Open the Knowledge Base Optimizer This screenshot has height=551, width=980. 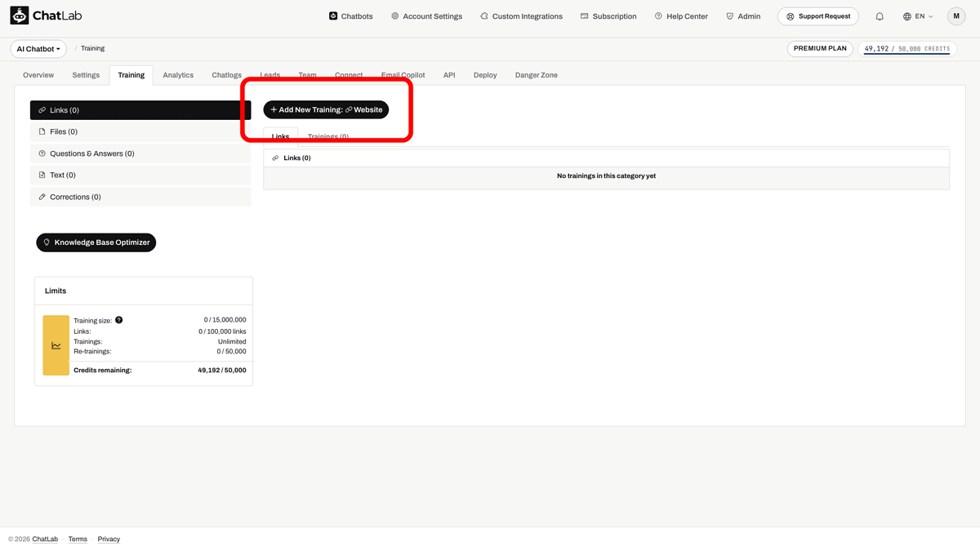click(x=96, y=242)
